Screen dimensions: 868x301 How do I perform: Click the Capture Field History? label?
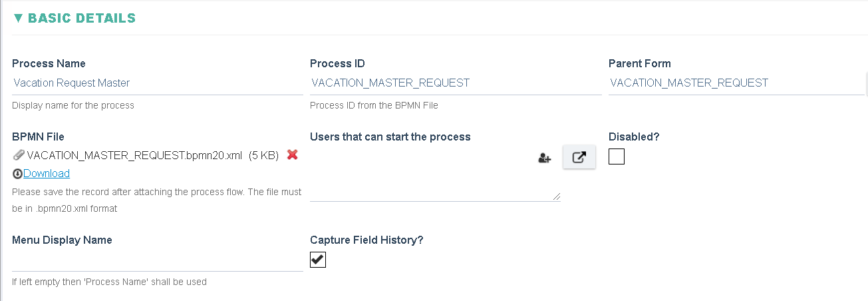(366, 240)
